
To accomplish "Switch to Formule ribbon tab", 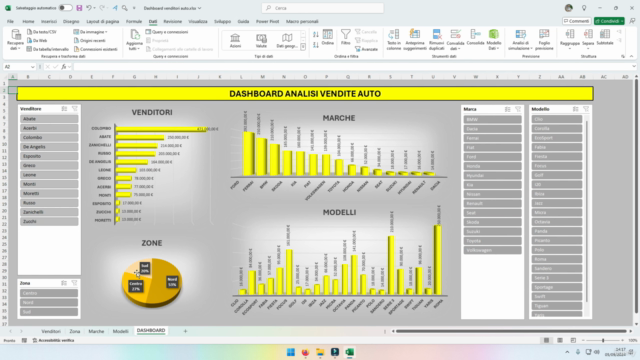I will click(x=134, y=21).
